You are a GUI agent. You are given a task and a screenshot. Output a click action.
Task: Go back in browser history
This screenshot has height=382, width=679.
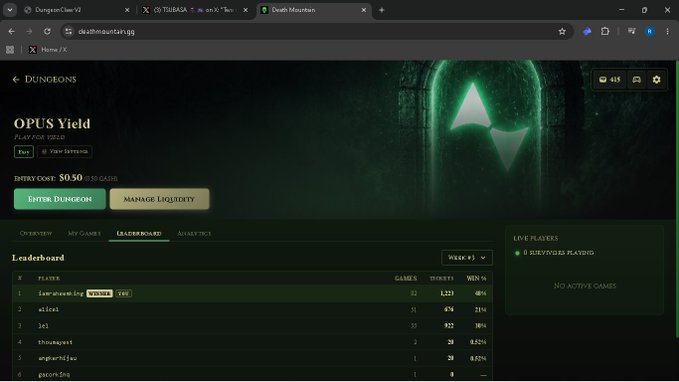pyautogui.click(x=11, y=31)
